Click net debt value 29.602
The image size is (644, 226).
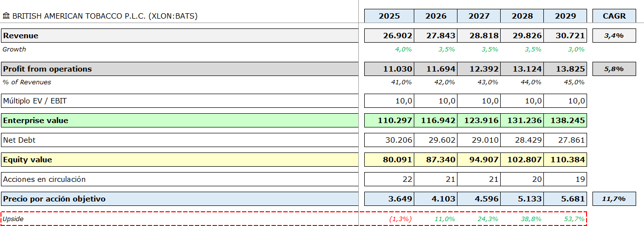point(436,140)
